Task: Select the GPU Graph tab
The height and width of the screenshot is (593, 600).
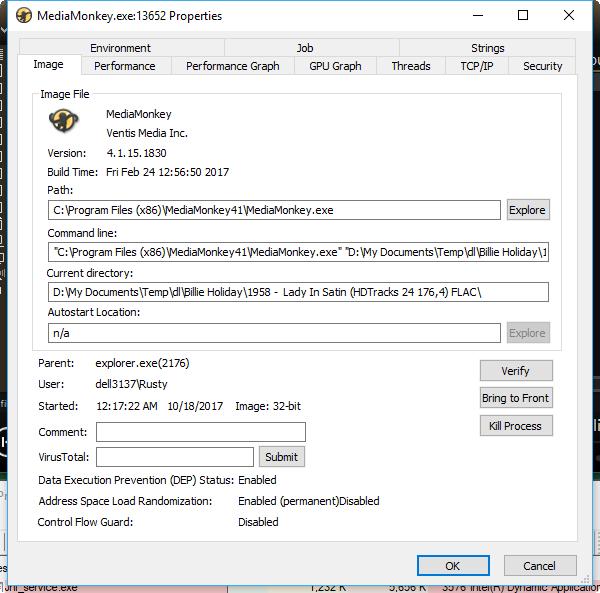Action: [x=335, y=66]
